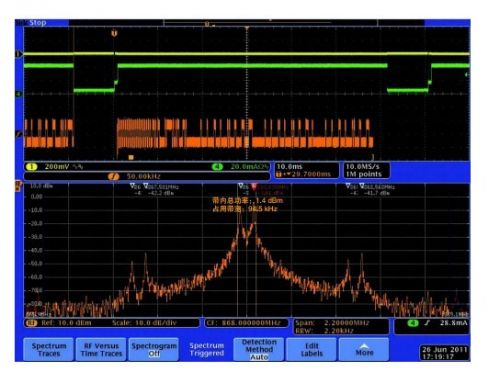Toggle the Spectrogram Off setting
The image size is (500, 383).
click(154, 349)
